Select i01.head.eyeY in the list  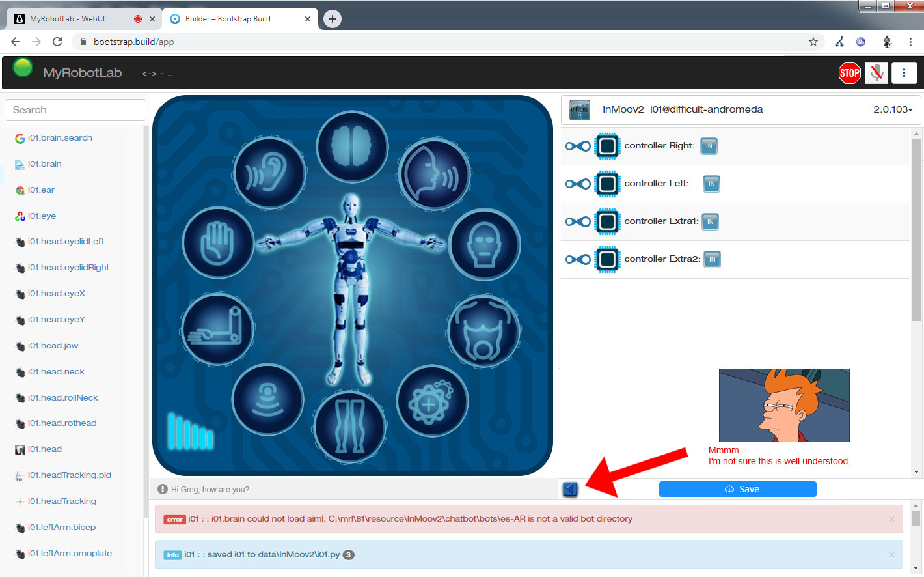(57, 320)
